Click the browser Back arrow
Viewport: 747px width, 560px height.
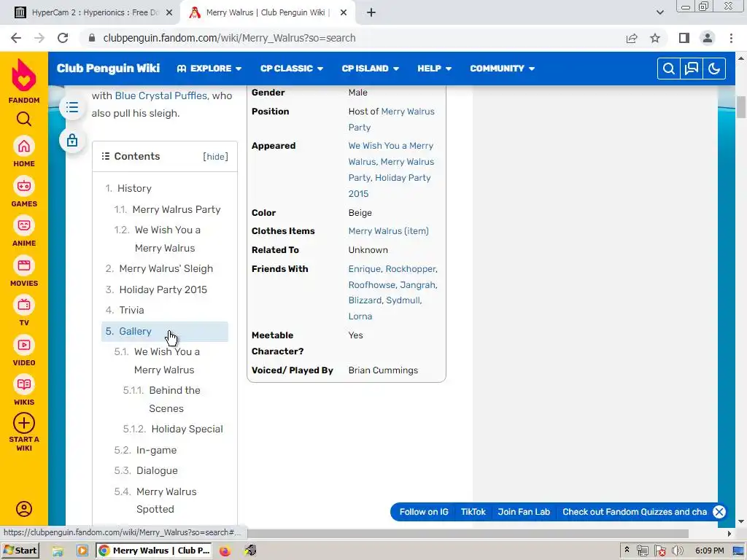tap(16, 38)
